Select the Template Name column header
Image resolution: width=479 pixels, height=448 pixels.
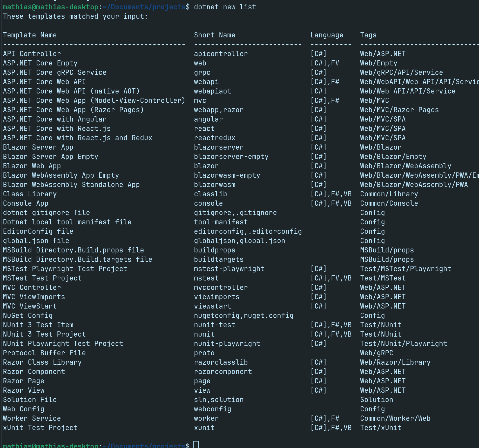(x=30, y=35)
